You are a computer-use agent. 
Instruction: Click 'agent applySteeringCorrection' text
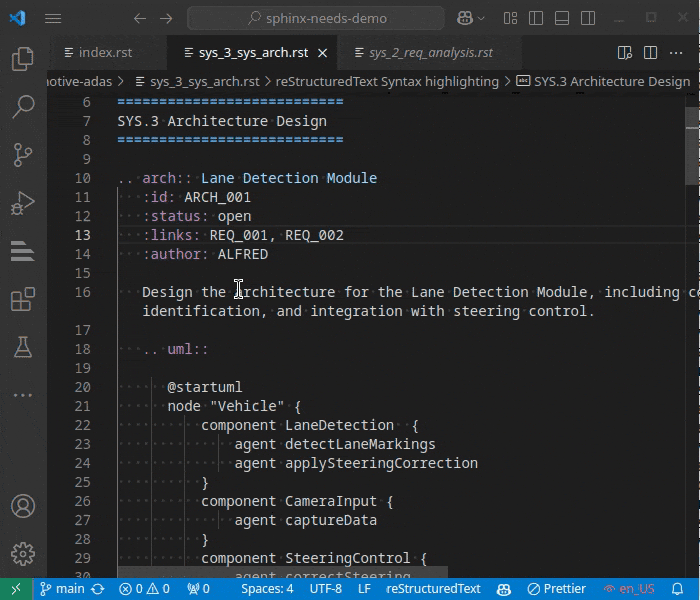click(x=356, y=463)
